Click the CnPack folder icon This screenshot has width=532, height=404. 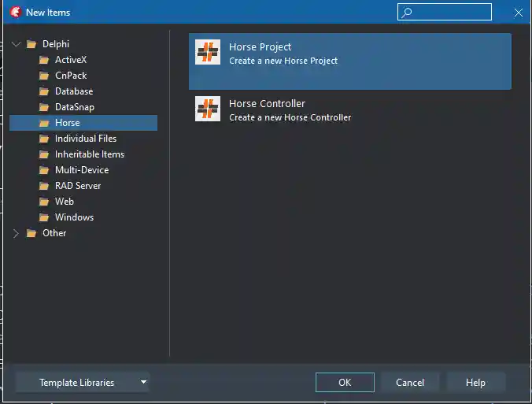tap(44, 76)
